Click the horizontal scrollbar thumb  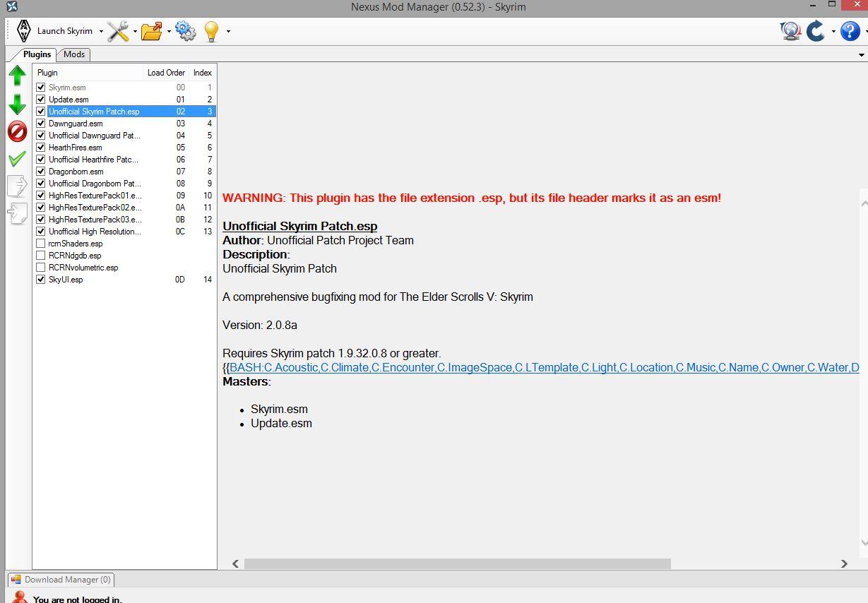click(458, 563)
